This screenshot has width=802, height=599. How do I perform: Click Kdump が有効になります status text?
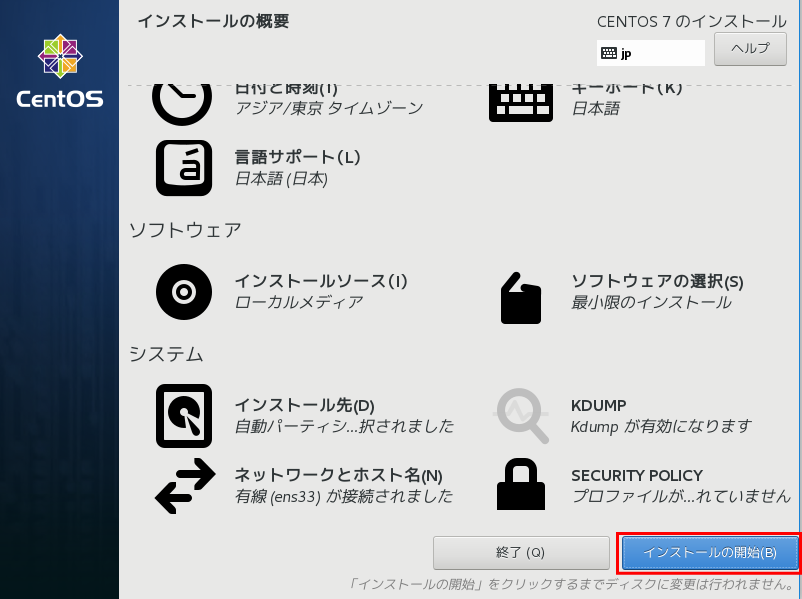[661, 427]
